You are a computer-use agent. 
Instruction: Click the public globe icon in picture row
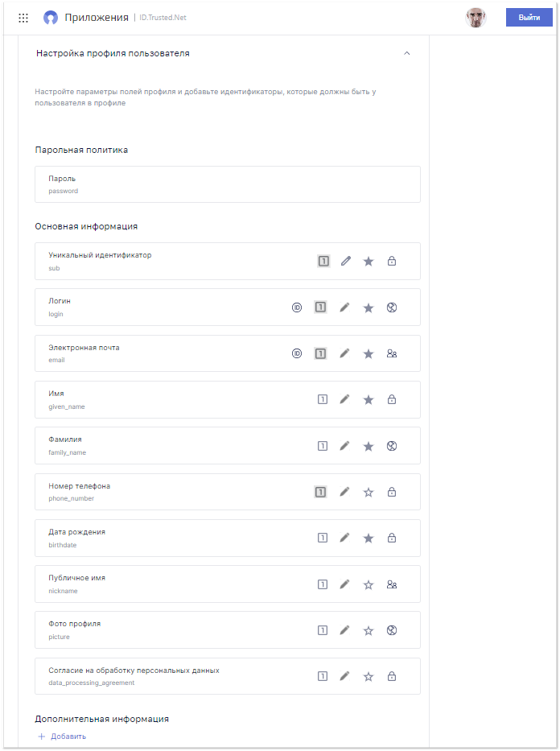pos(392,630)
